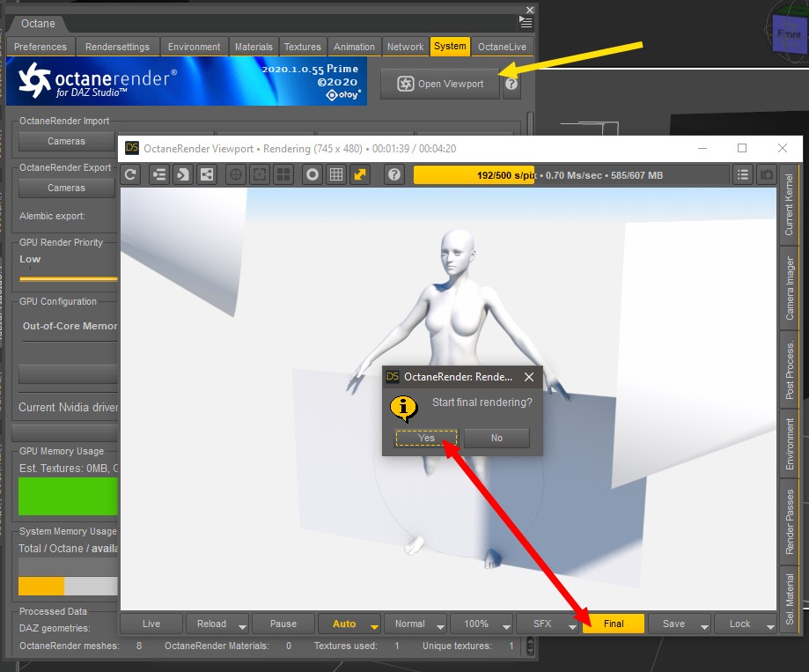The height and width of the screenshot is (672, 809).
Task: Expand the Sel. Material side tab
Action: (789, 599)
